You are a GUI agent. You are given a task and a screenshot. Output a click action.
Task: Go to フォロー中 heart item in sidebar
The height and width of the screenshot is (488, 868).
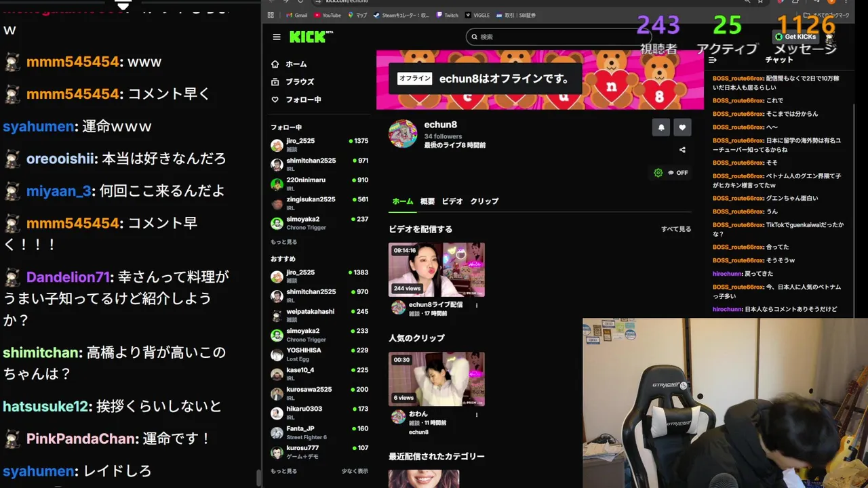pyautogui.click(x=296, y=99)
